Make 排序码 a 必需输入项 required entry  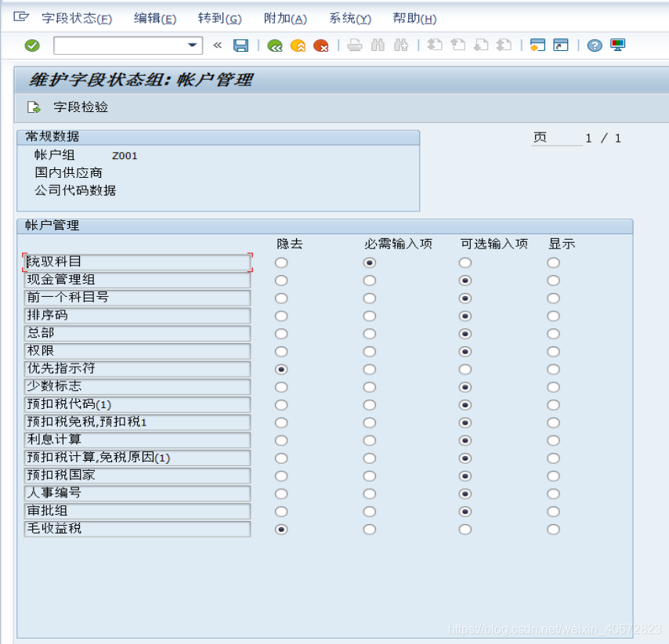pos(369,316)
